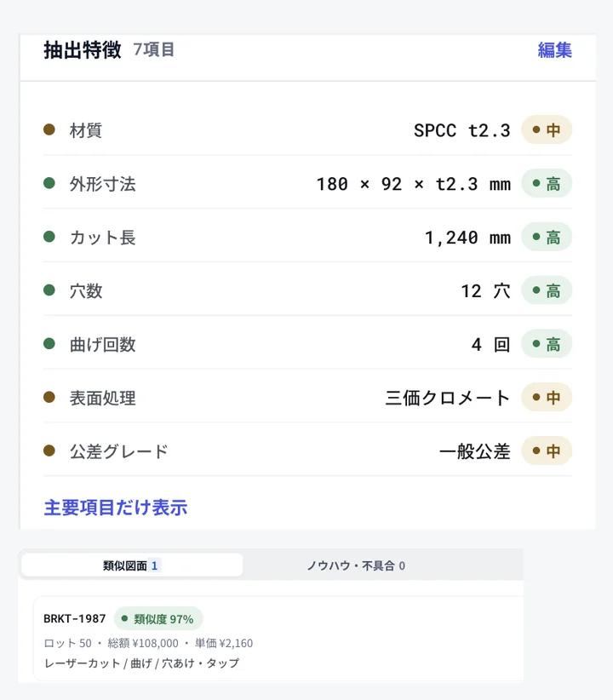Screen dimensions: 613x700
Task: Select the SPCC t2.3 value
Action: tap(462, 130)
